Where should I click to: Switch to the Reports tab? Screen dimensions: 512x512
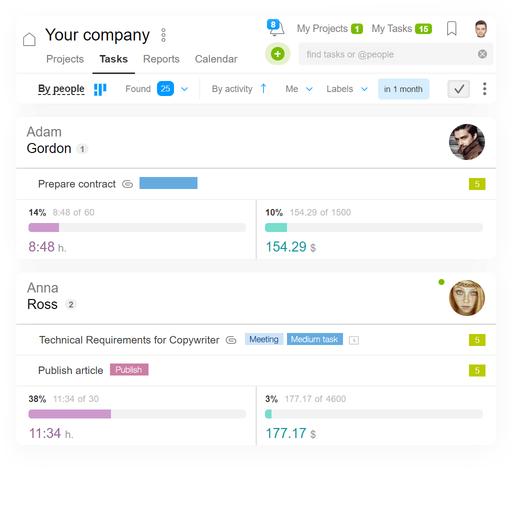click(x=161, y=59)
